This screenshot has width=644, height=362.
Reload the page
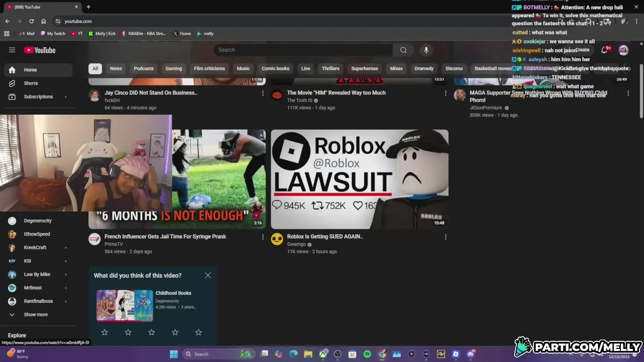tap(31, 21)
